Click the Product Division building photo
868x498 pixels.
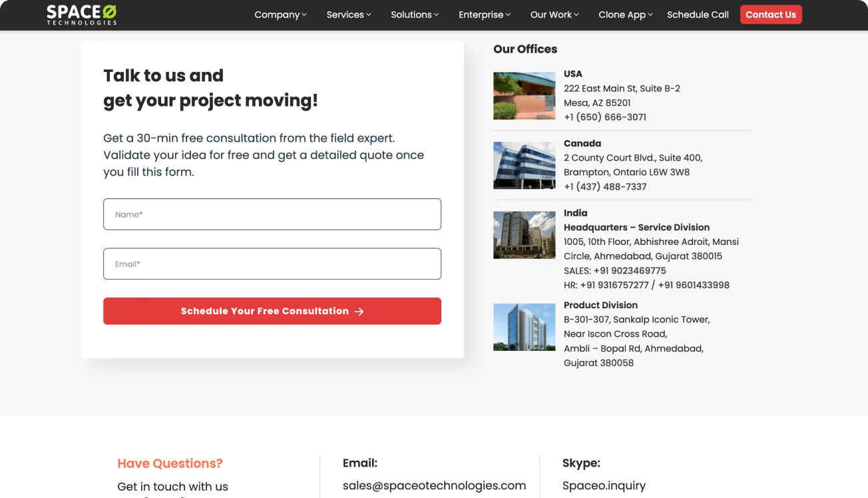pos(525,327)
